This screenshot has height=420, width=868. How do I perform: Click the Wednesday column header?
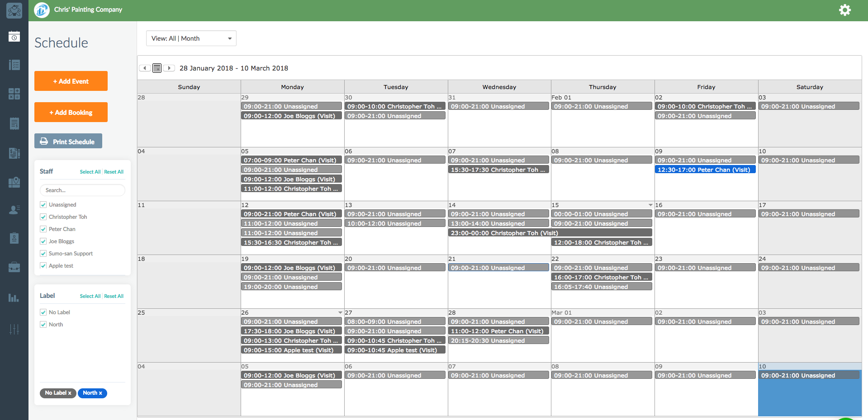coord(499,87)
